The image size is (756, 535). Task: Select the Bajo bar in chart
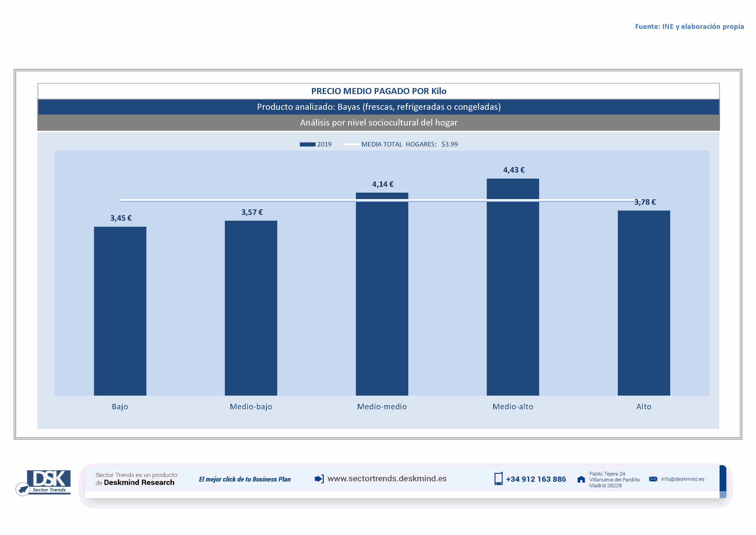click(x=120, y=311)
